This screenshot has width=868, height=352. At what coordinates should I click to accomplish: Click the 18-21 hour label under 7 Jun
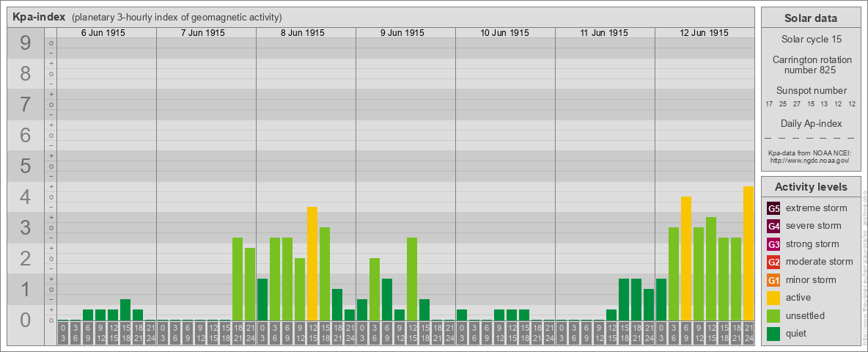pos(238,333)
